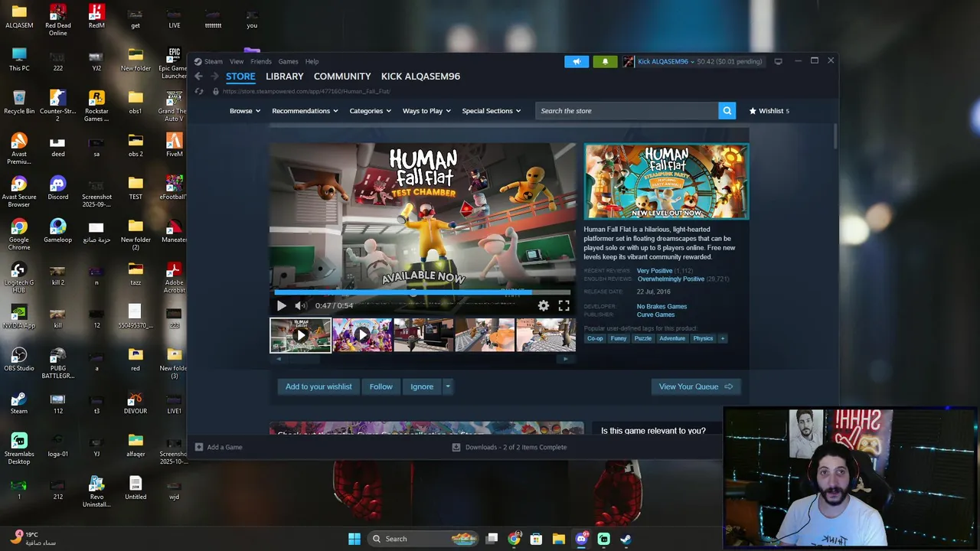This screenshot has height=551, width=980.
Task: Open the Help menu
Action: coord(312,61)
